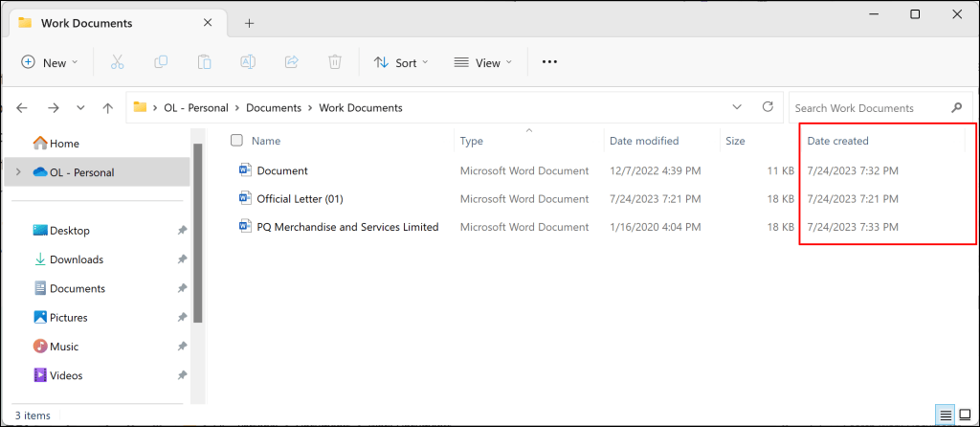The width and height of the screenshot is (980, 427).
Task: Click the Search Work Documents field
Action: tap(866, 108)
